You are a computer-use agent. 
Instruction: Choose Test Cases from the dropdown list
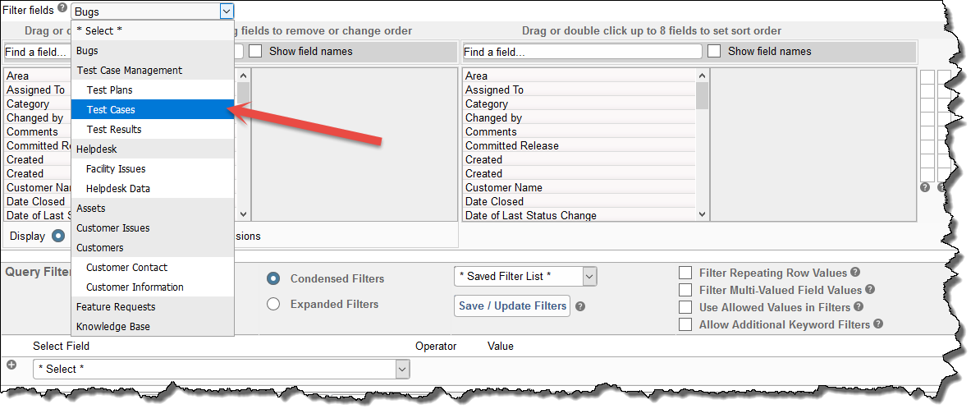(x=111, y=110)
